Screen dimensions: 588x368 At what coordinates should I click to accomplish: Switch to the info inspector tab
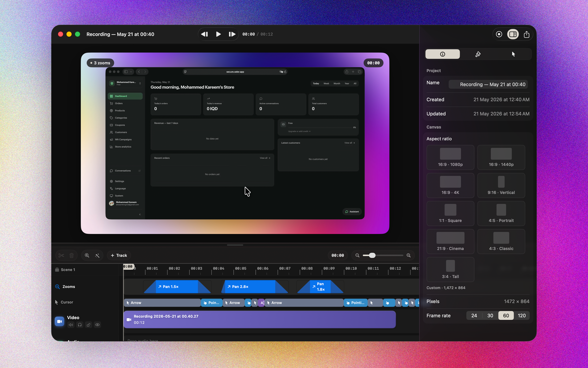[x=442, y=54]
